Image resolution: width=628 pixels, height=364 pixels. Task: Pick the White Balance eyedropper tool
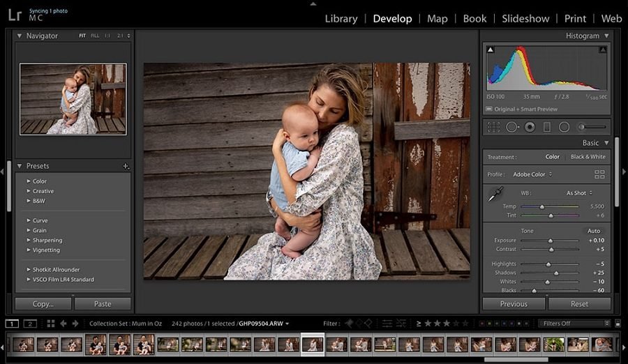(495, 195)
